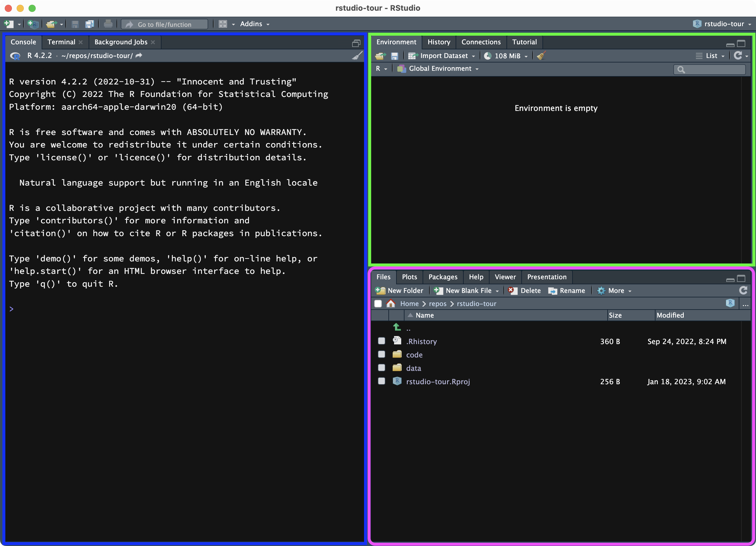
Task: Open recent files dropdown arrow beside the Open File icon
Action: pyautogui.click(x=62, y=25)
